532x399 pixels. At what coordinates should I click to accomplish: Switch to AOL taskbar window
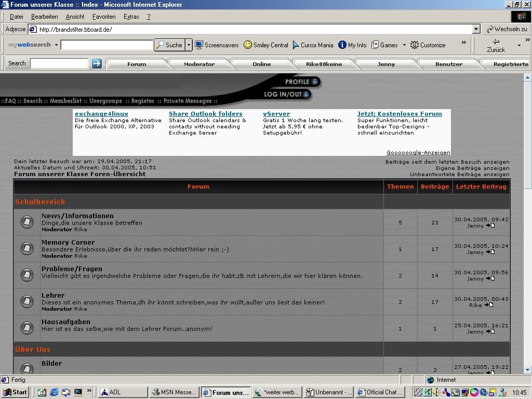click(123, 392)
